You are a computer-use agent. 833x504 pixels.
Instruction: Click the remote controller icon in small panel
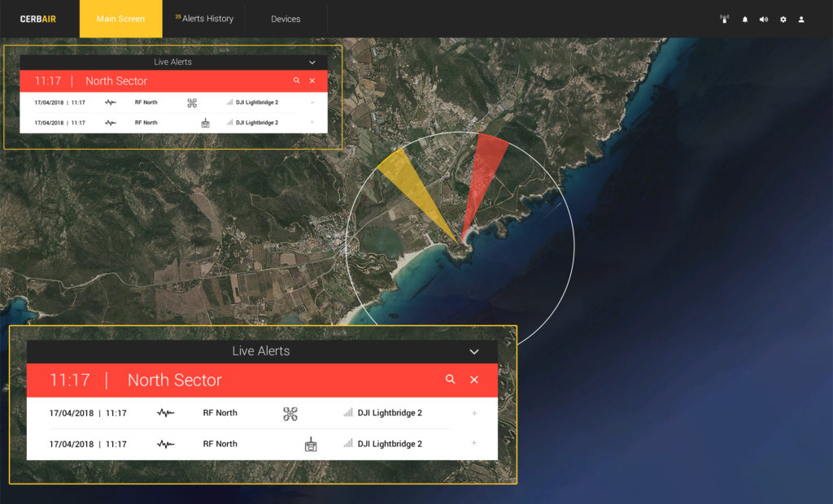point(206,124)
